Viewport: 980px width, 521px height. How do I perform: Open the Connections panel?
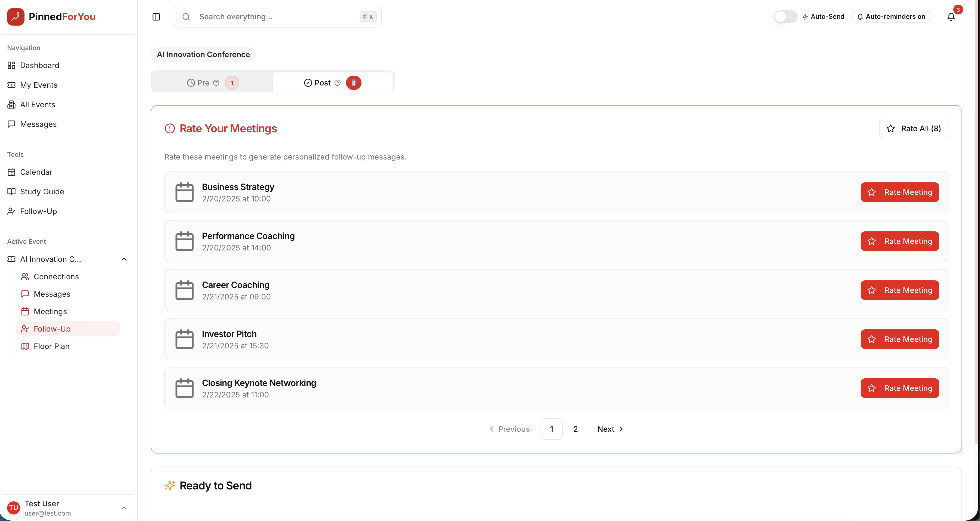56,277
